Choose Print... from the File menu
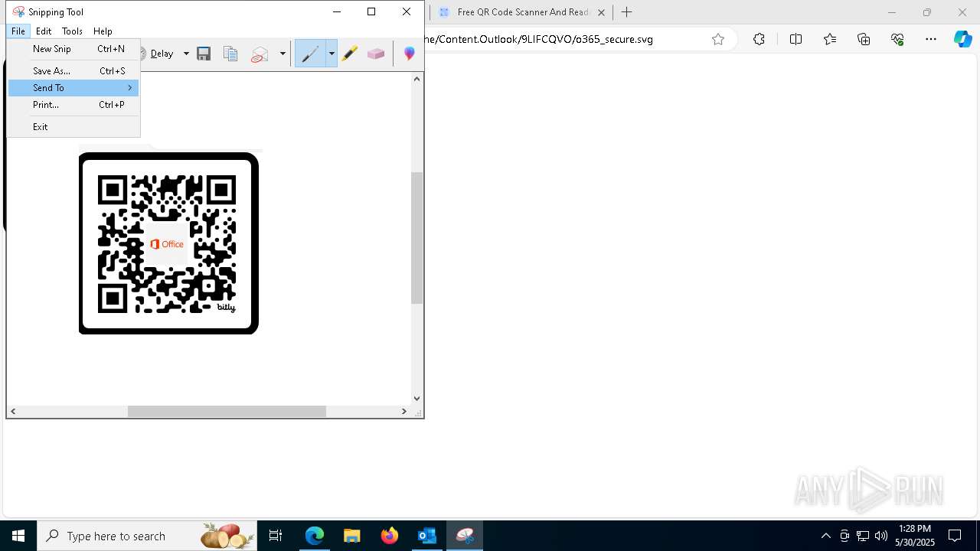The height and width of the screenshot is (551, 980). [73, 105]
